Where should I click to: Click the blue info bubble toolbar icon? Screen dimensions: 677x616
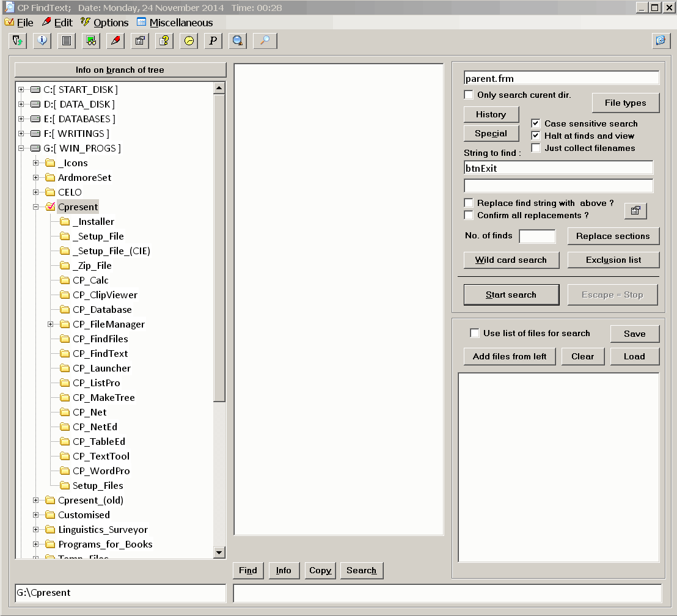[42, 41]
